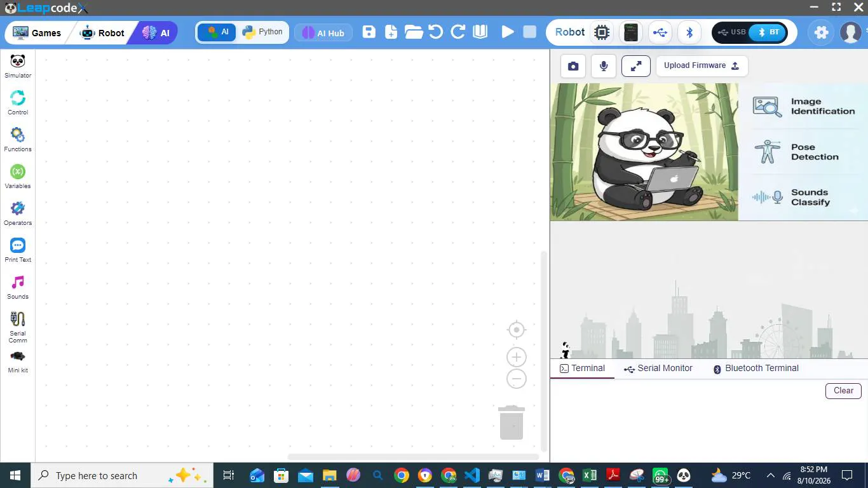Click the workspace vertical scrollbar
Screen dimensions: 868x488
click(x=543, y=351)
